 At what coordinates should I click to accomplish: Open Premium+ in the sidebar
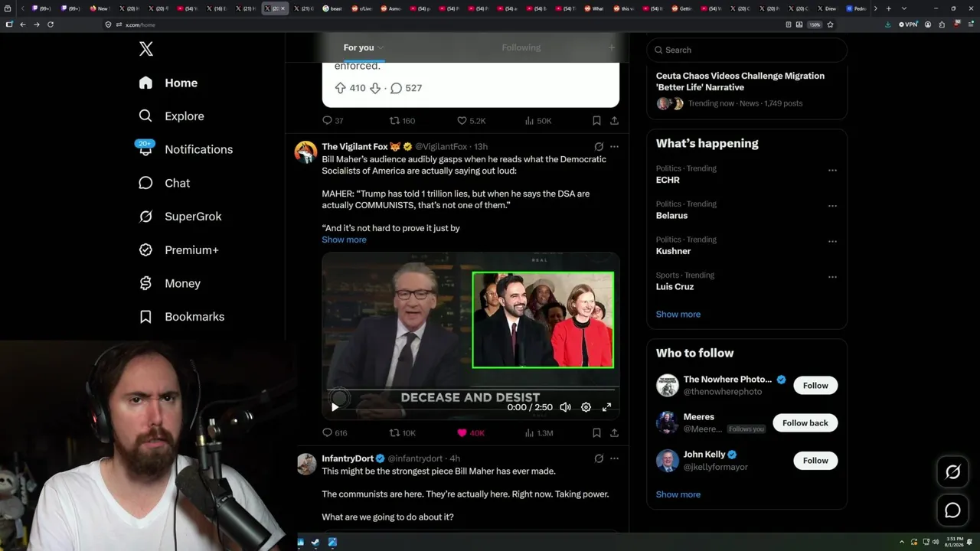pyautogui.click(x=178, y=250)
